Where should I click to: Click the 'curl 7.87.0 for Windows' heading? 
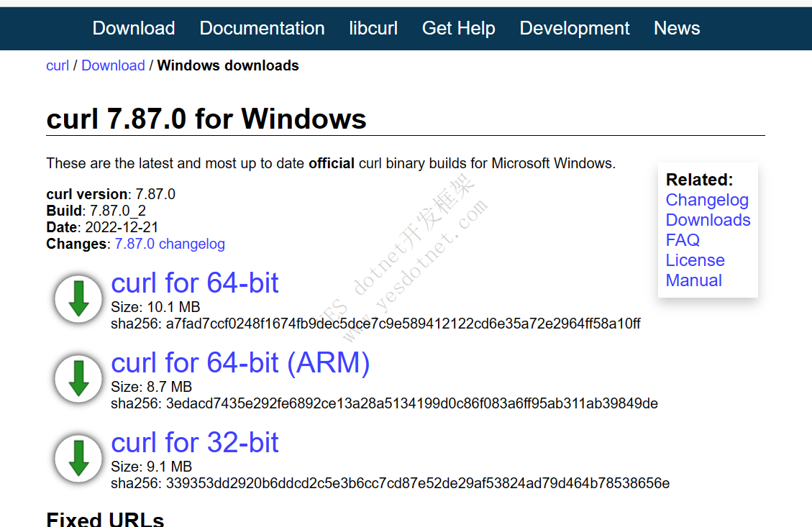(x=206, y=119)
